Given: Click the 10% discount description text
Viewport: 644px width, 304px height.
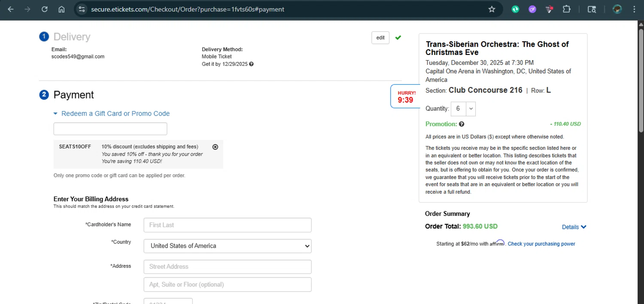Looking at the screenshot, I should point(150,147).
